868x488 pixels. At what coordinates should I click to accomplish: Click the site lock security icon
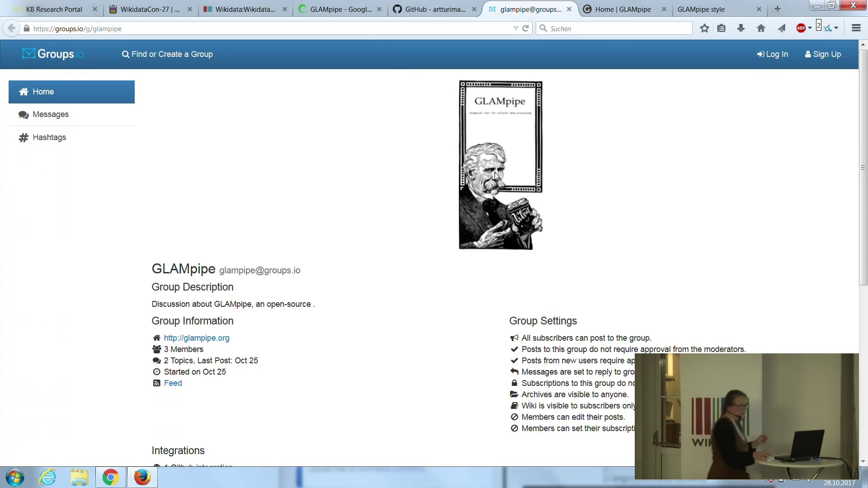(x=27, y=28)
